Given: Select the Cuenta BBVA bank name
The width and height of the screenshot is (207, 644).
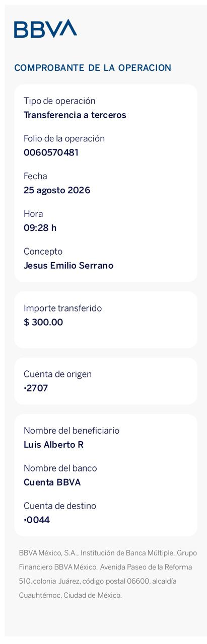Looking at the screenshot, I should click(x=52, y=482).
